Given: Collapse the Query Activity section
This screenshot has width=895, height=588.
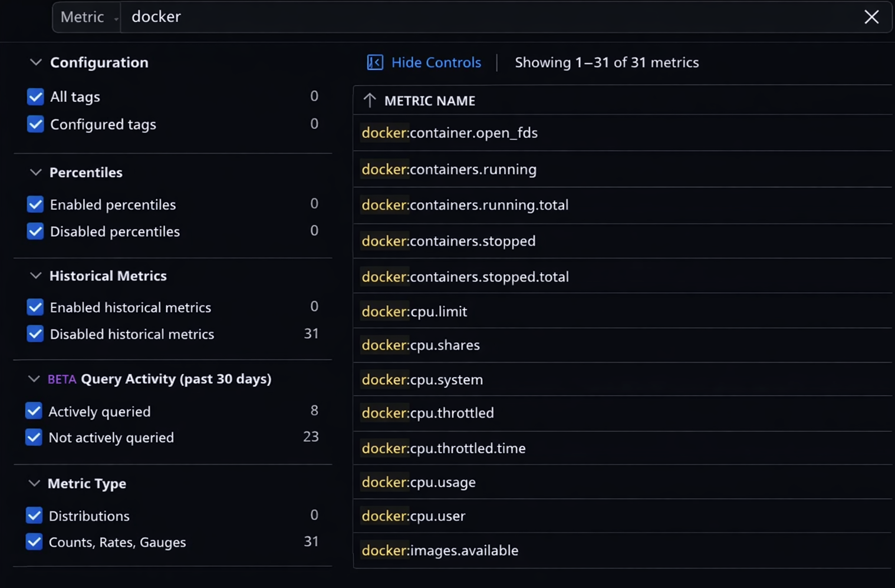Looking at the screenshot, I should tap(34, 379).
